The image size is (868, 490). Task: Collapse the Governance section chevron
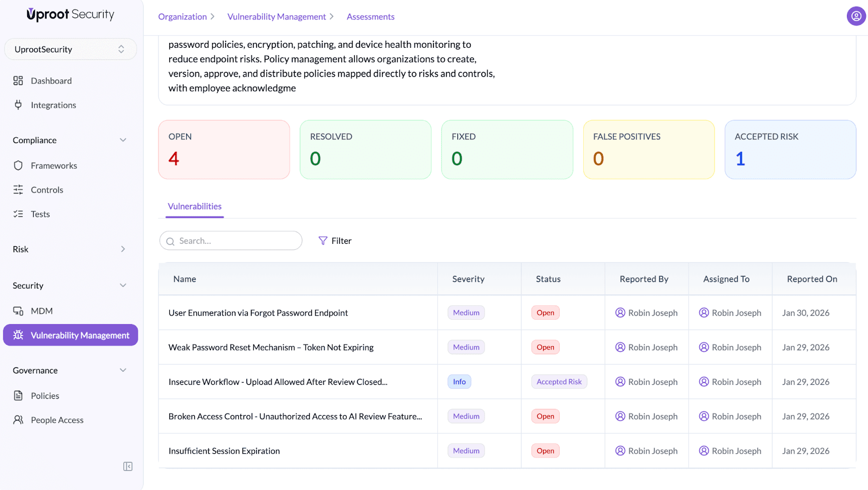123,371
